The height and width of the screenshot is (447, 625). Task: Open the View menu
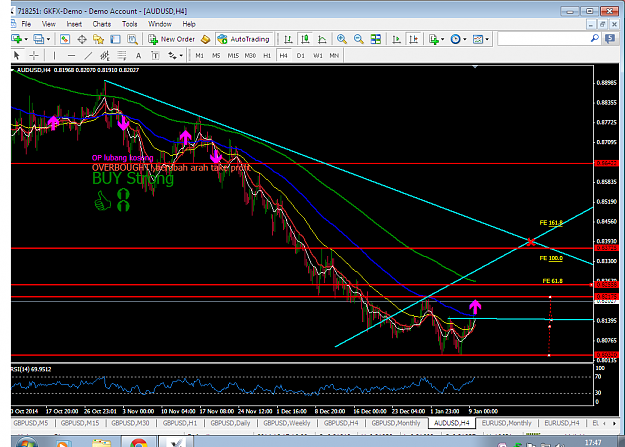49,24
